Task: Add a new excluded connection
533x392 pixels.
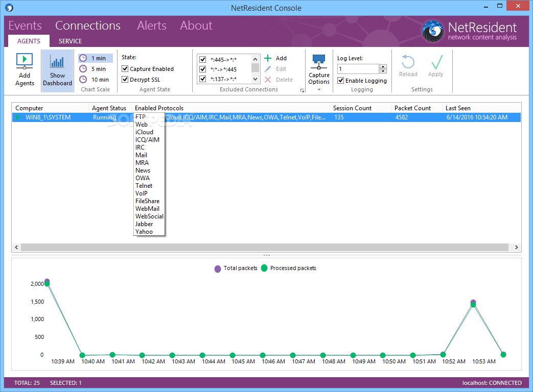Action: (x=275, y=58)
